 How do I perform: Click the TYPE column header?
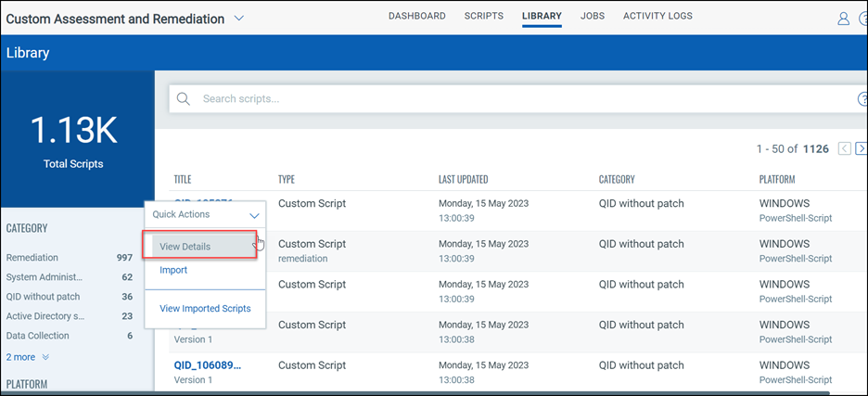coord(287,179)
